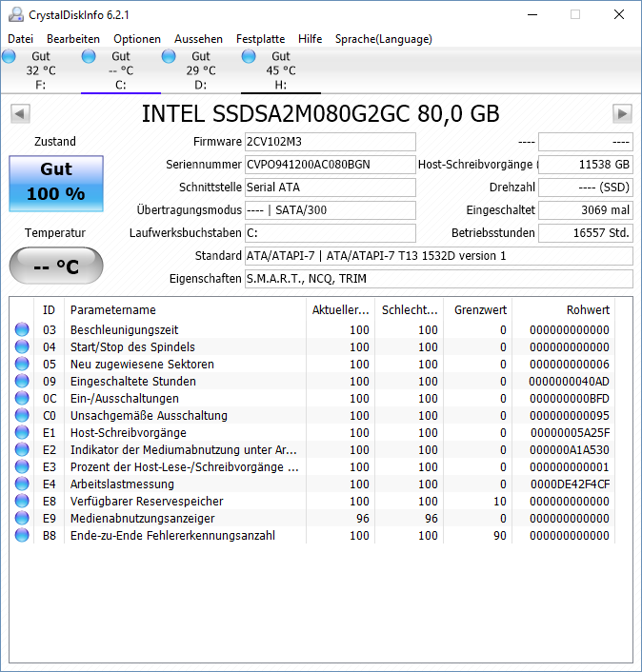Select drive H: tab at 45 °C
The width and height of the screenshot is (642, 672).
click(281, 70)
